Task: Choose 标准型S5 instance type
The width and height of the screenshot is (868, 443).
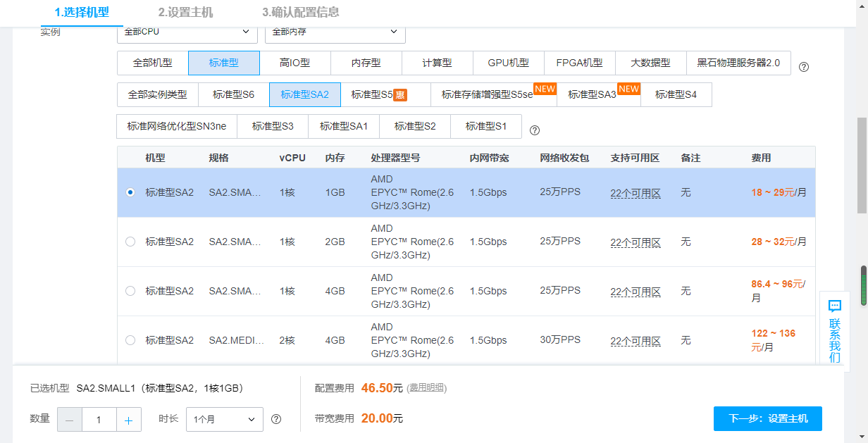Action: 385,94
